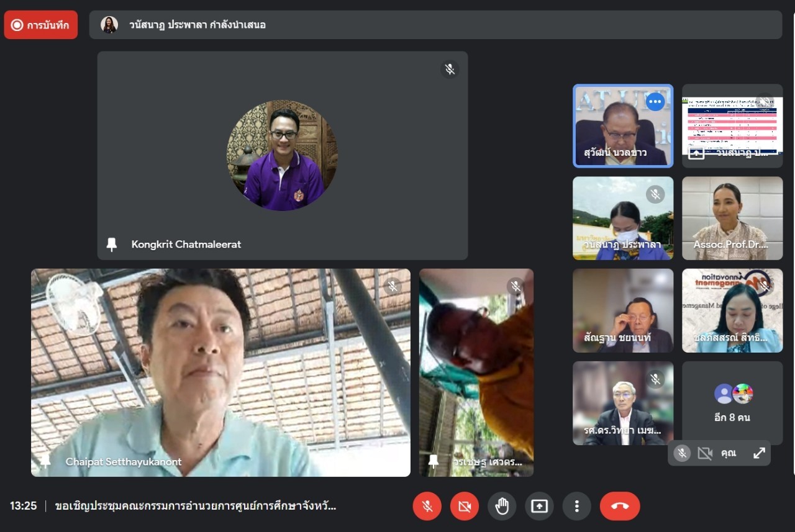Image resolution: width=795 pixels, height=532 pixels.
Task: Click the present screen icon
Action: tap(539, 507)
